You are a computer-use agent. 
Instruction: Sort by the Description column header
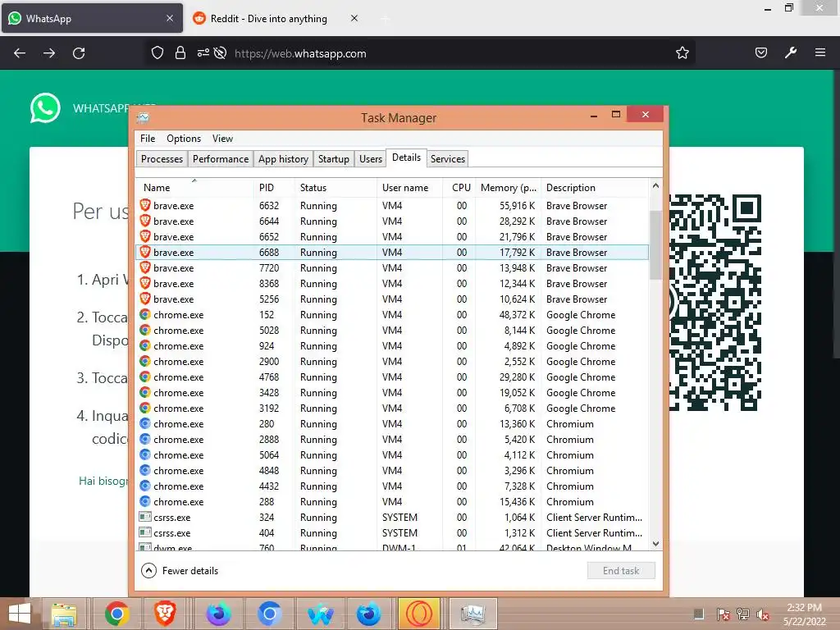595,188
